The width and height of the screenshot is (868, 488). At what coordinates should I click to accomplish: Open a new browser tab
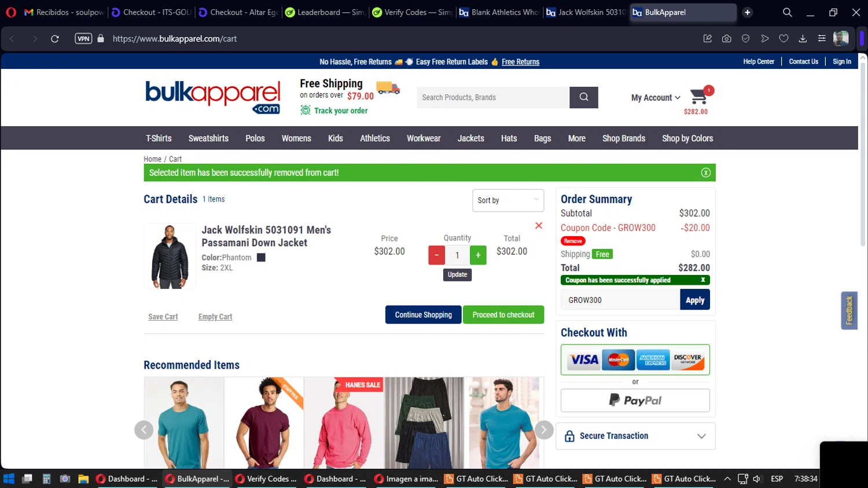pyautogui.click(x=748, y=12)
